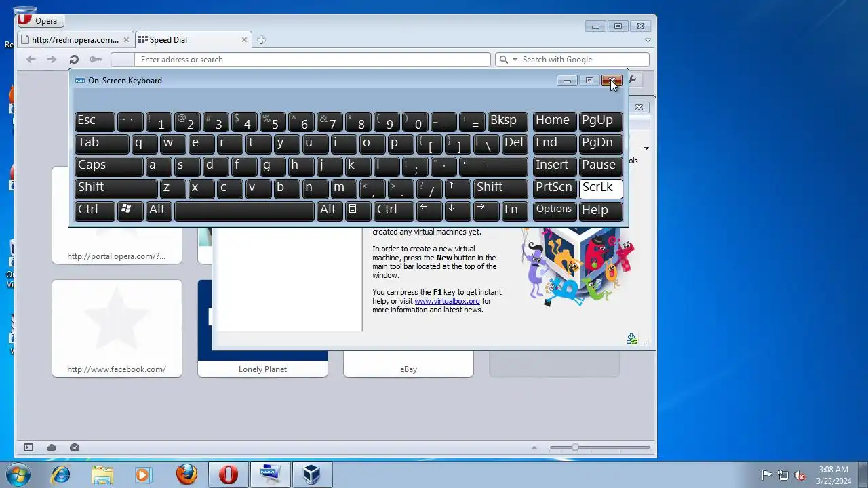This screenshot has height=488, width=868.
Task: Toggle the left Shift key
Action: coord(116,188)
